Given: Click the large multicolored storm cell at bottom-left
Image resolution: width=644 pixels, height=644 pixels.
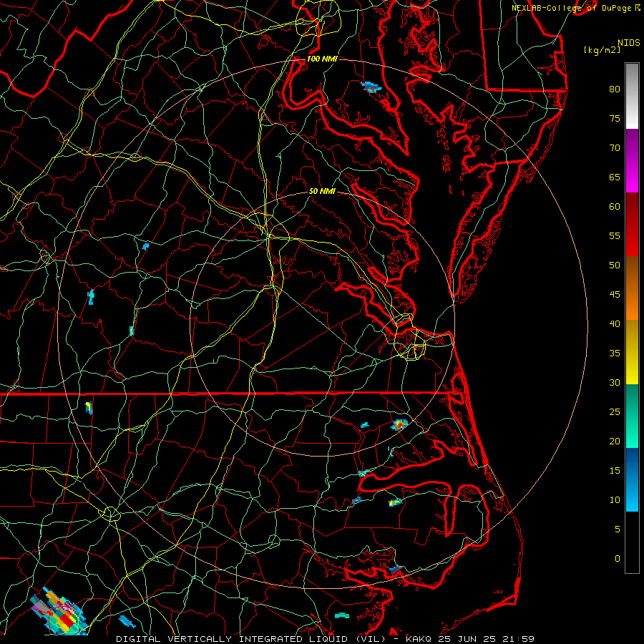Looking at the screenshot, I should (x=59, y=611).
